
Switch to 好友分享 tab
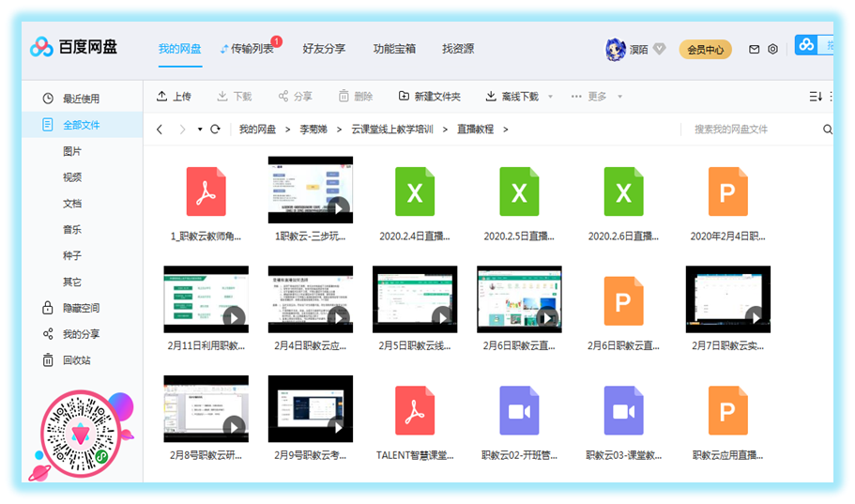pyautogui.click(x=324, y=49)
